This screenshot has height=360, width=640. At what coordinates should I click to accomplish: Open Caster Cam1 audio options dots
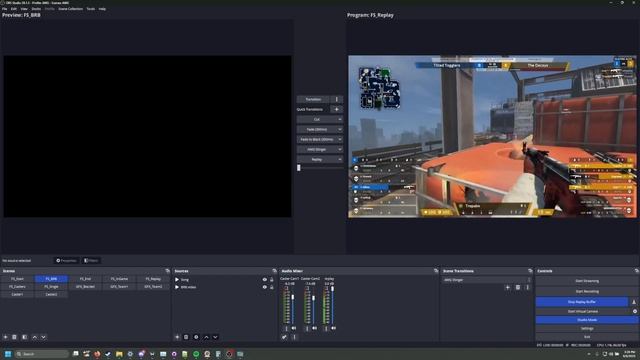coord(286,328)
